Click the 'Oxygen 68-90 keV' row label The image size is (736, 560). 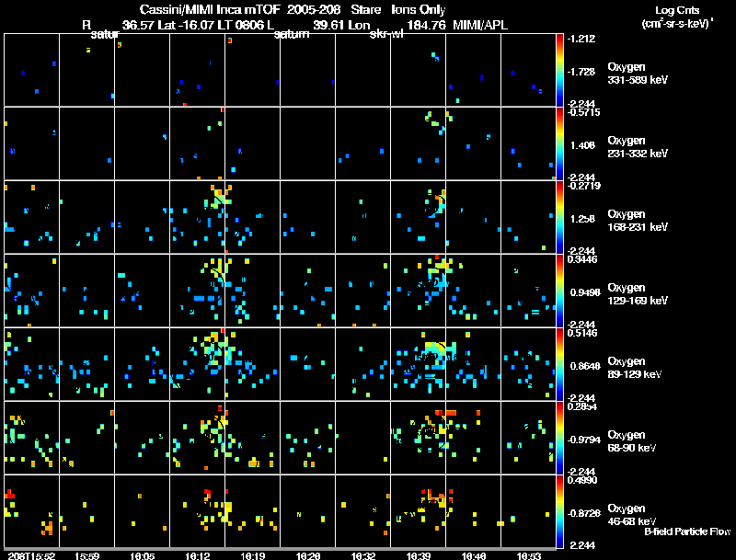click(632, 441)
